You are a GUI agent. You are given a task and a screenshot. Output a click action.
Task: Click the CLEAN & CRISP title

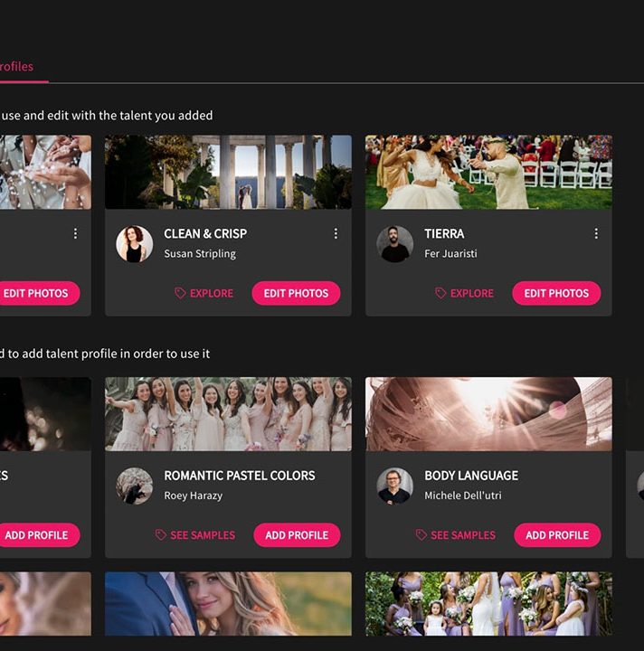click(x=205, y=234)
